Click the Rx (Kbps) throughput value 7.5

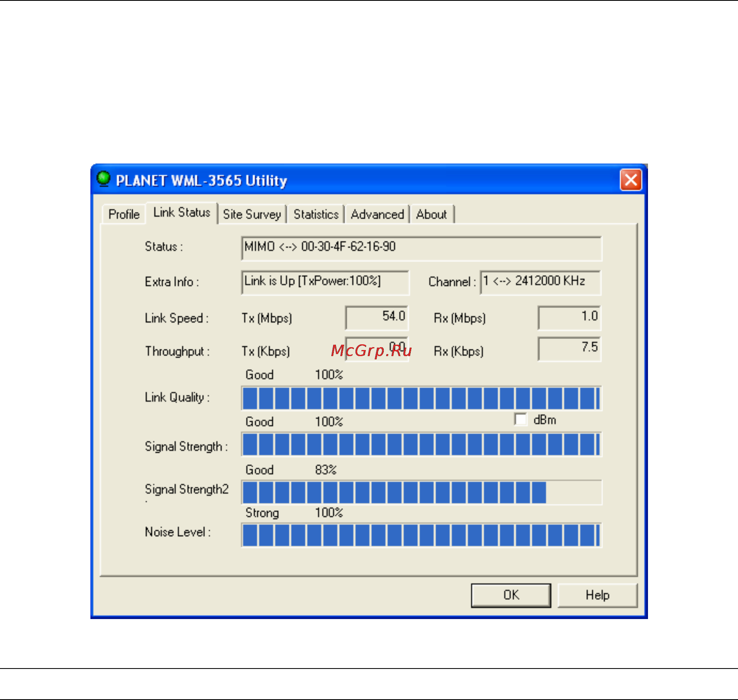[569, 349]
